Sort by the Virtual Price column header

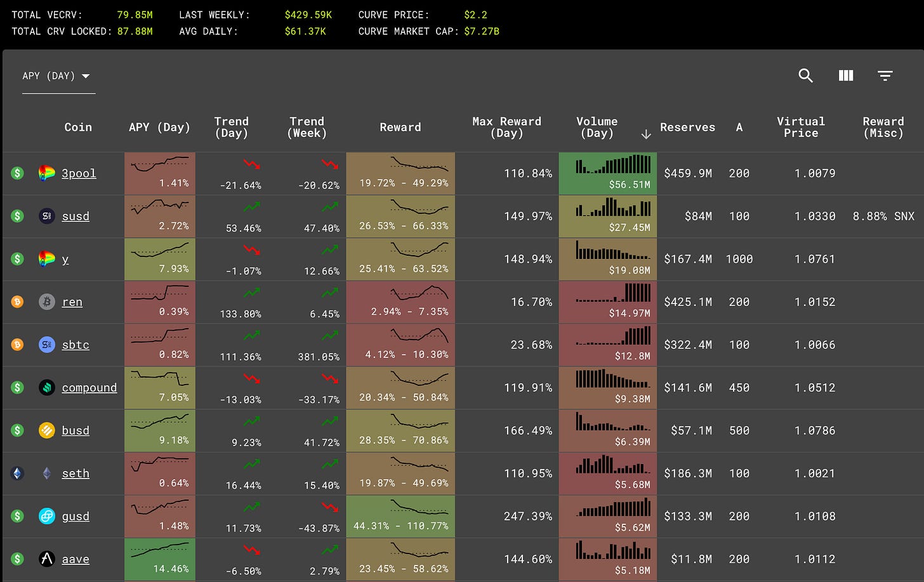click(x=801, y=127)
